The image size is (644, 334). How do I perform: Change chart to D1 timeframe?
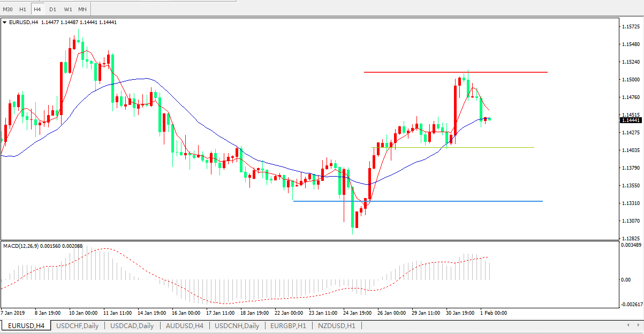52,9
